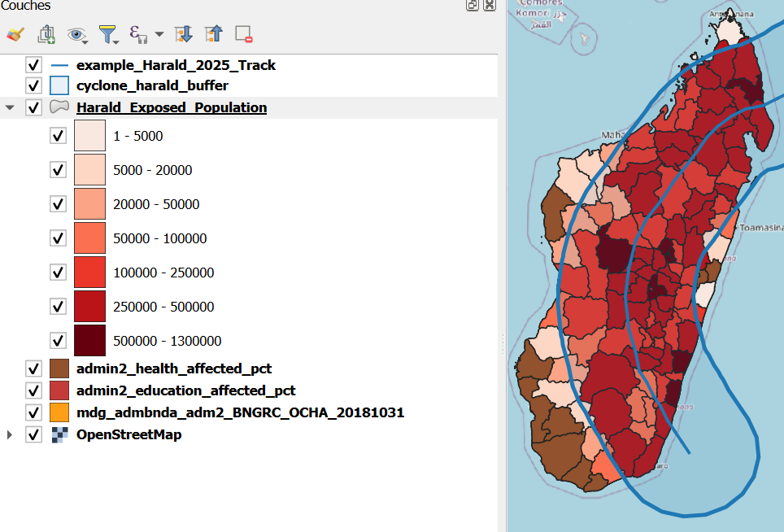784x532 pixels.
Task: Open the layer styling panel brush icon
Action: (15, 34)
